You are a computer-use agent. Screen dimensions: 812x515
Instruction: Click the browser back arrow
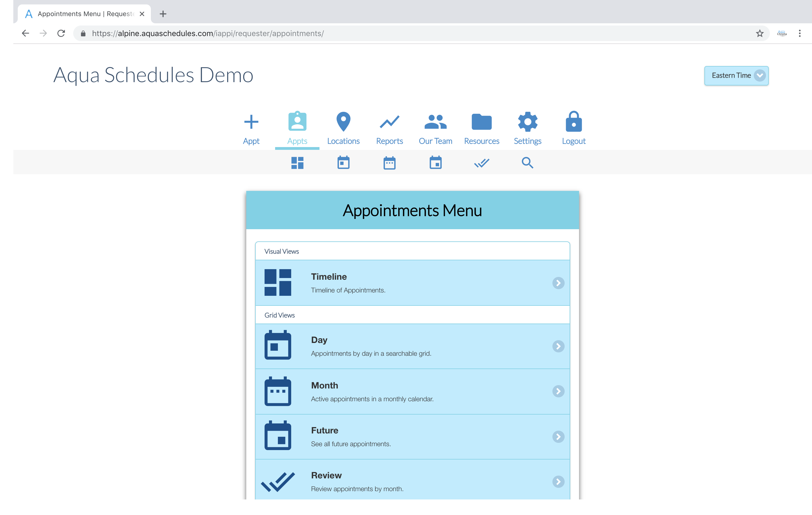[25, 33]
